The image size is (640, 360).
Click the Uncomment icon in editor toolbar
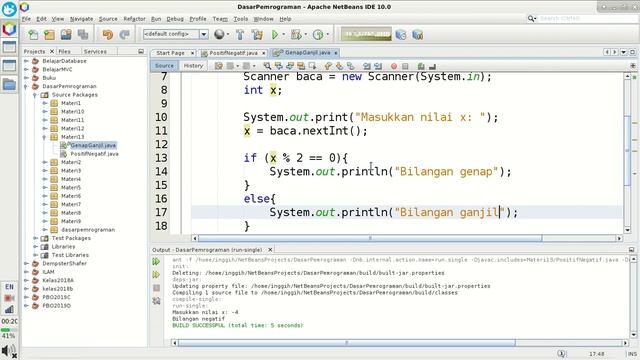click(432, 66)
